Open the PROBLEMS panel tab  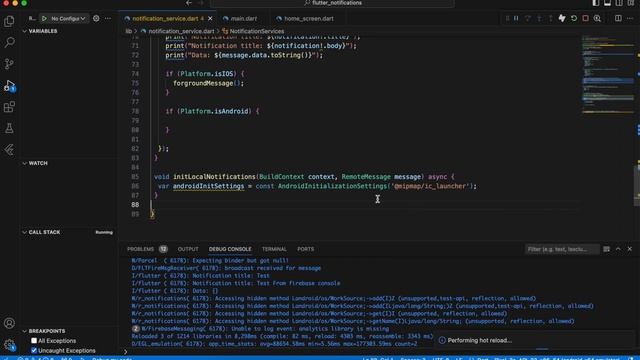click(x=140, y=249)
